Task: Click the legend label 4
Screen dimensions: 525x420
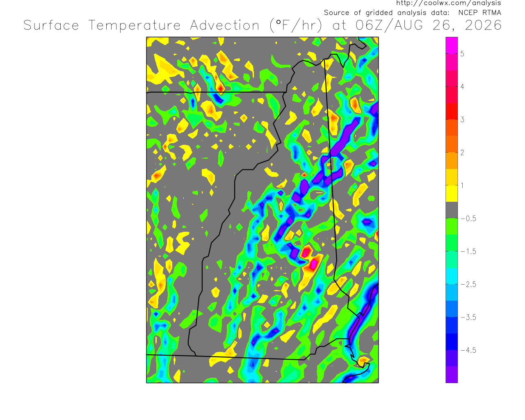Action: point(462,87)
